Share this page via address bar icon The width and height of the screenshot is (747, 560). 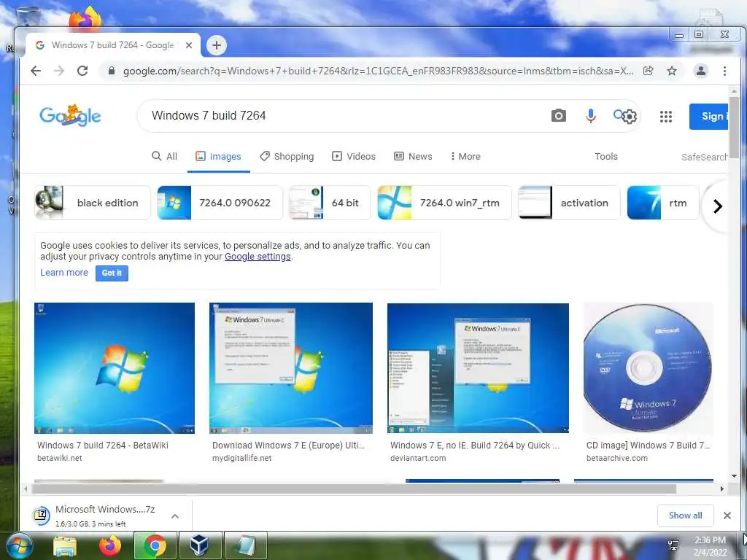[x=649, y=71]
